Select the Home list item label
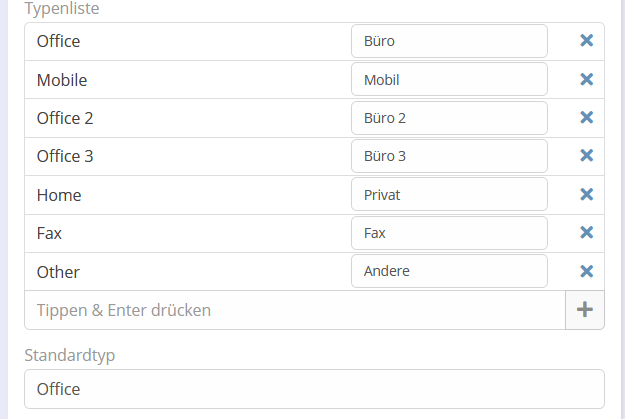 click(x=59, y=195)
